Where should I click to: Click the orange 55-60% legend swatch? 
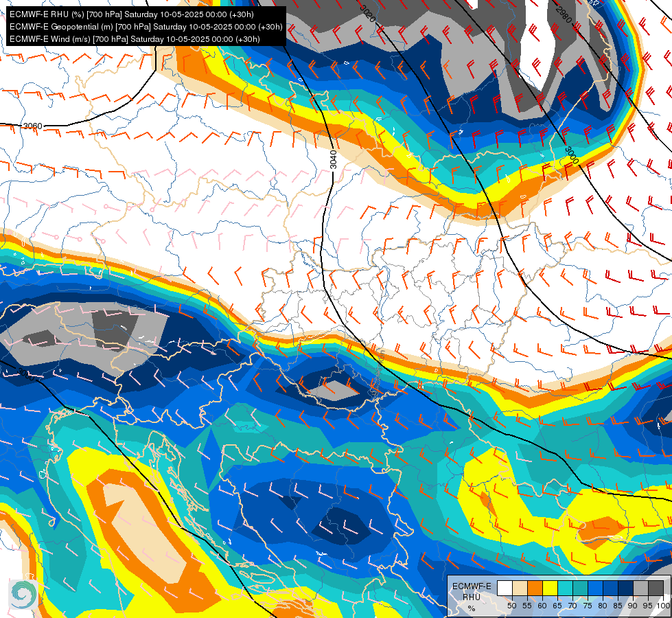tap(535, 588)
